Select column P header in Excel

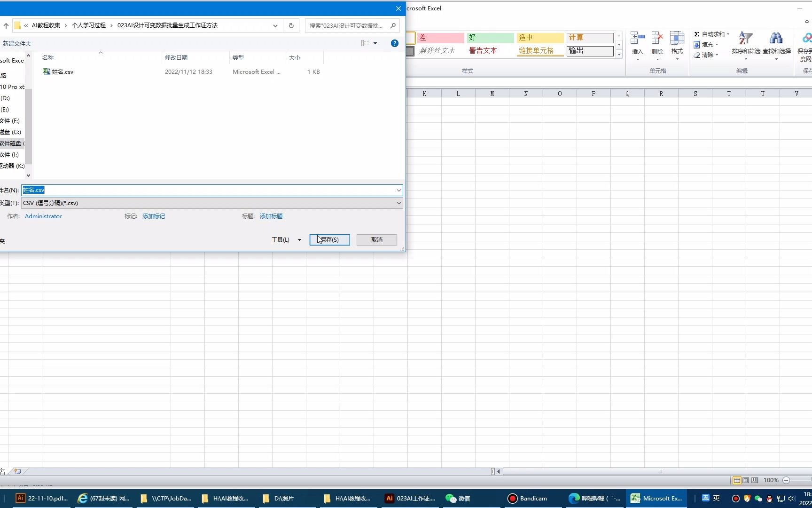593,94
